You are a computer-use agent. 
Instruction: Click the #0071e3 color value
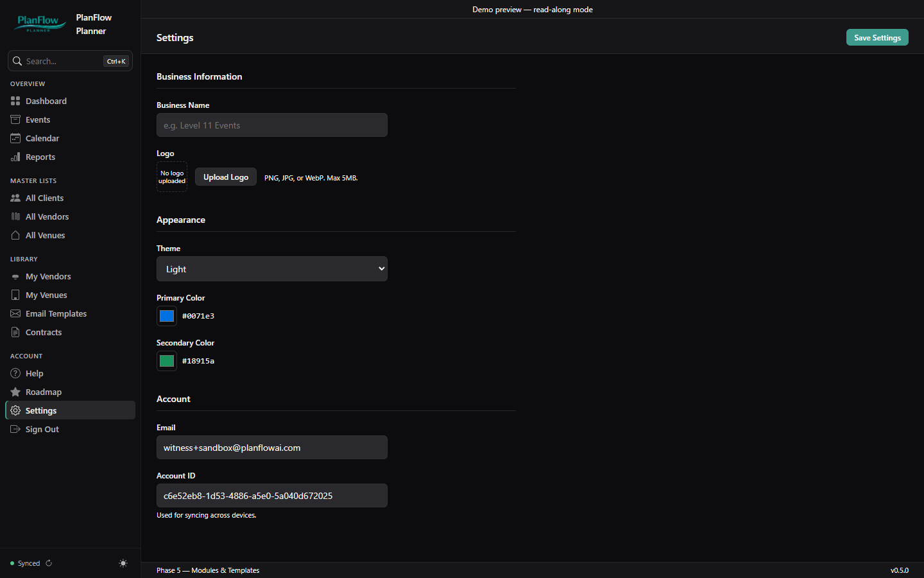tap(198, 316)
